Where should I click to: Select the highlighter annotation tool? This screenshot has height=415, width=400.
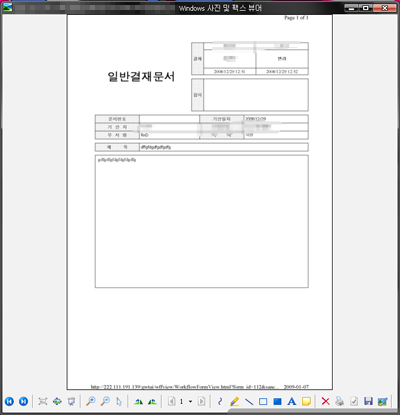point(234,401)
